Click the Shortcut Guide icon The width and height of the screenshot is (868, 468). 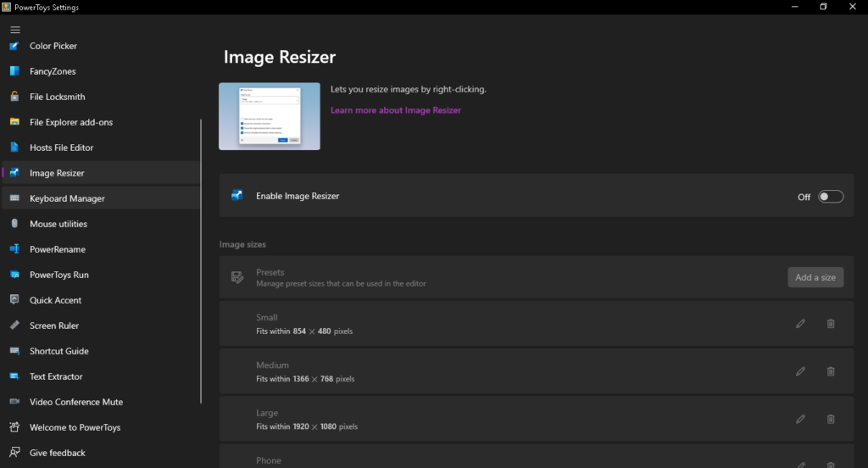pyautogui.click(x=15, y=351)
